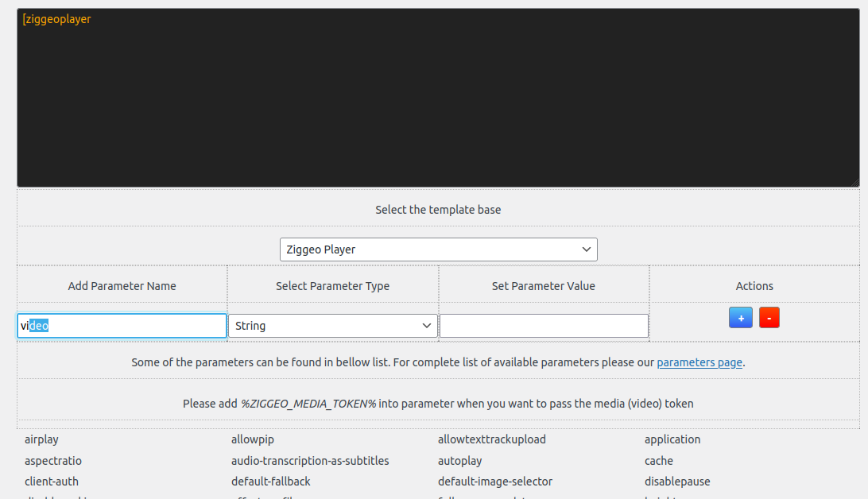The height and width of the screenshot is (499, 868).
Task: Select the airplay parameter from the list
Action: click(x=41, y=439)
